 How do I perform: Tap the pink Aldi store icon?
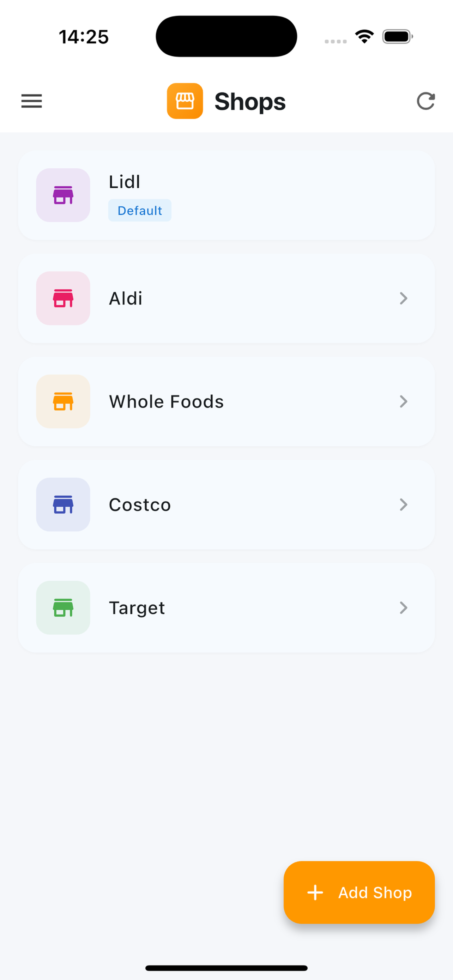[x=63, y=298]
